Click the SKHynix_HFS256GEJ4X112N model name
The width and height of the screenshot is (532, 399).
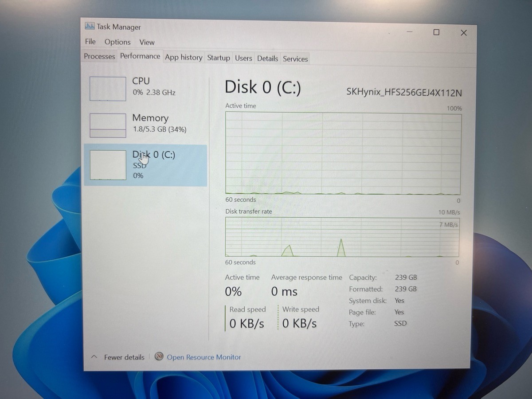pos(404,93)
